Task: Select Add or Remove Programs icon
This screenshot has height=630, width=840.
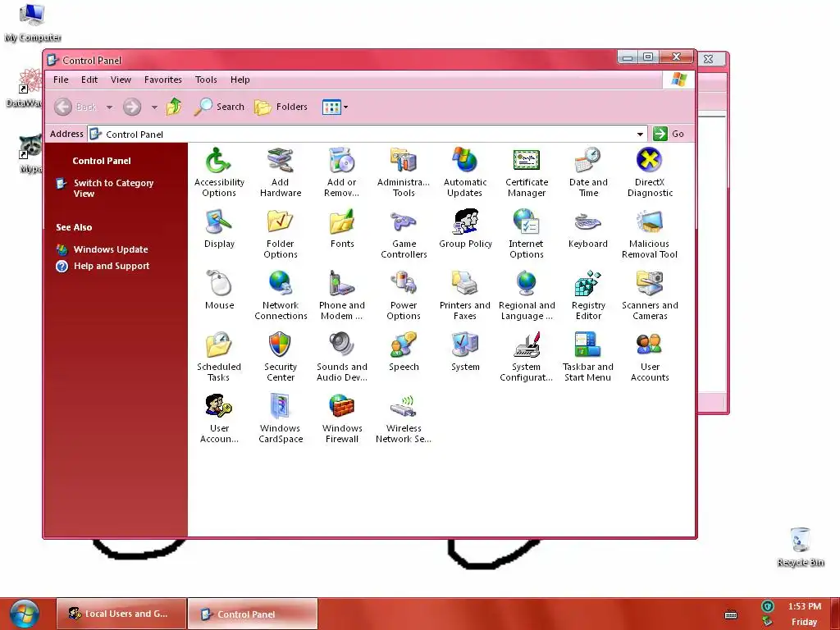Action: point(342,172)
